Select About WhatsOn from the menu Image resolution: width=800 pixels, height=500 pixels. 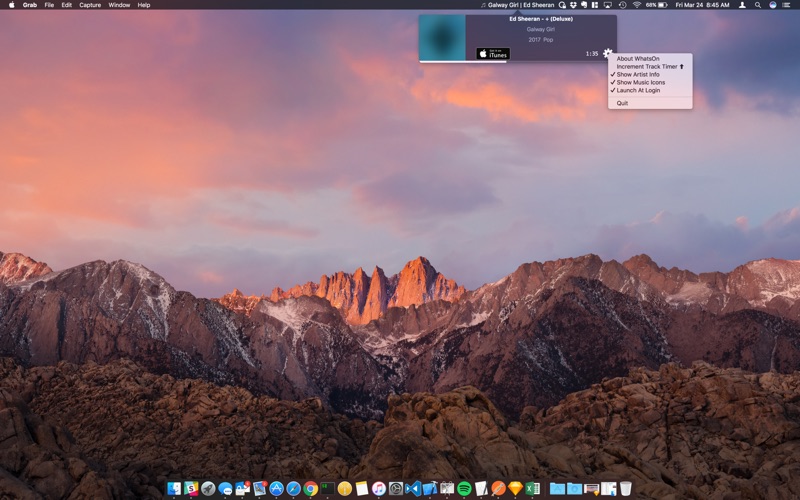(638, 59)
